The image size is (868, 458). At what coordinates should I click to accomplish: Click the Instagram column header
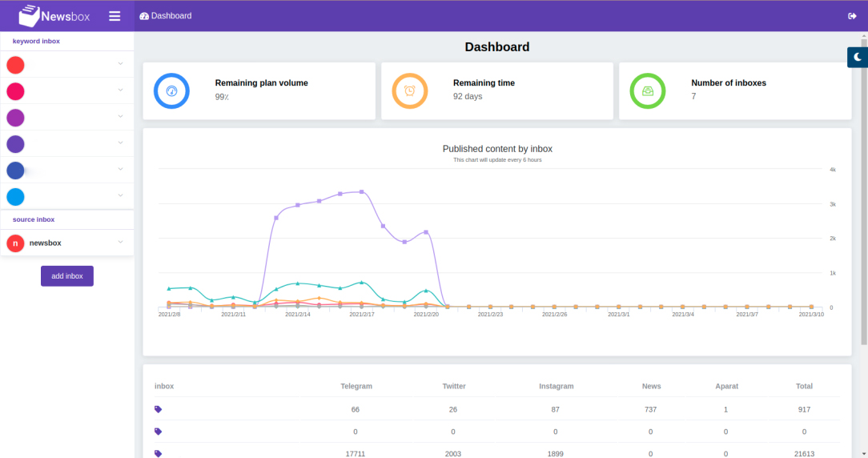coord(557,386)
